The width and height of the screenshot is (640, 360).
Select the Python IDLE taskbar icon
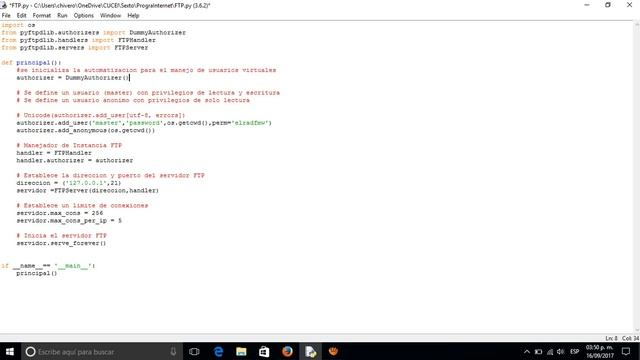click(x=310, y=351)
